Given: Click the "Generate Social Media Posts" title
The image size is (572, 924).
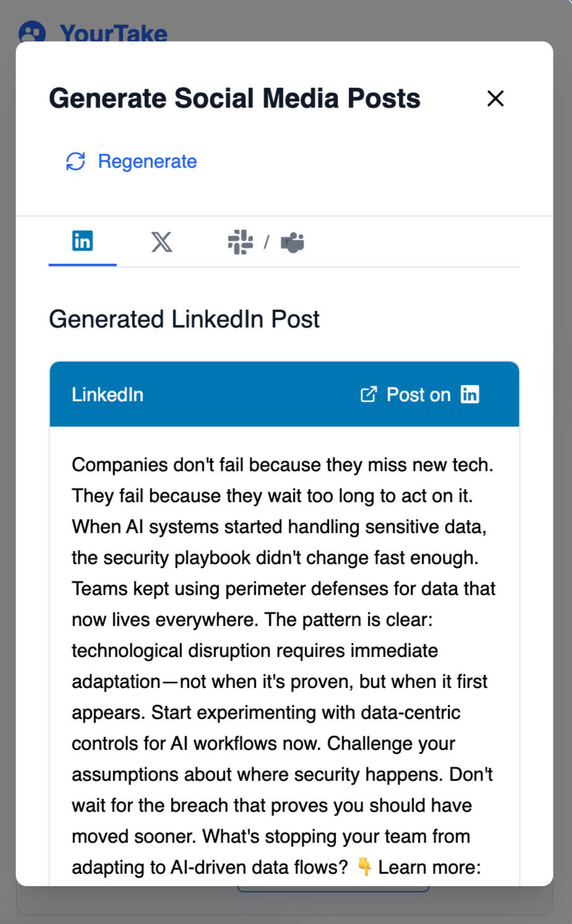Looking at the screenshot, I should (x=235, y=98).
